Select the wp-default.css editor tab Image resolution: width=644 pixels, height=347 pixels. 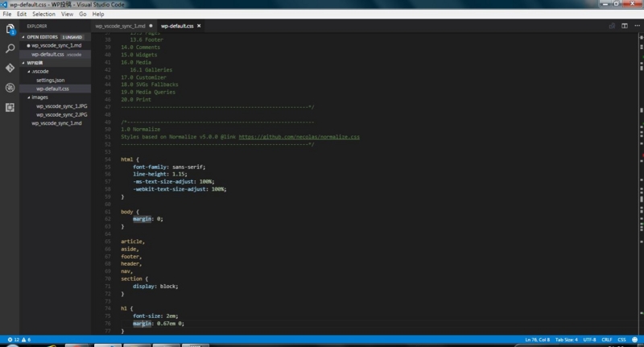177,26
